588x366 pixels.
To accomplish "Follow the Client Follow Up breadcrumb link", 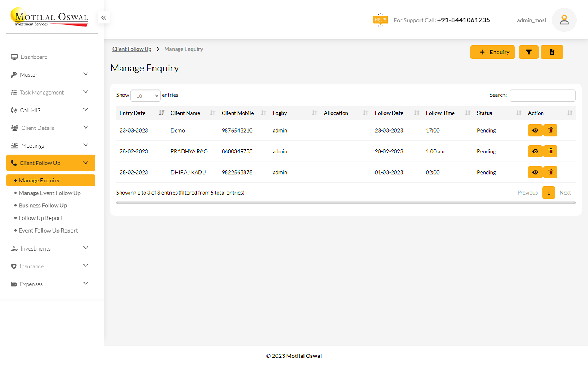I will click(x=132, y=49).
